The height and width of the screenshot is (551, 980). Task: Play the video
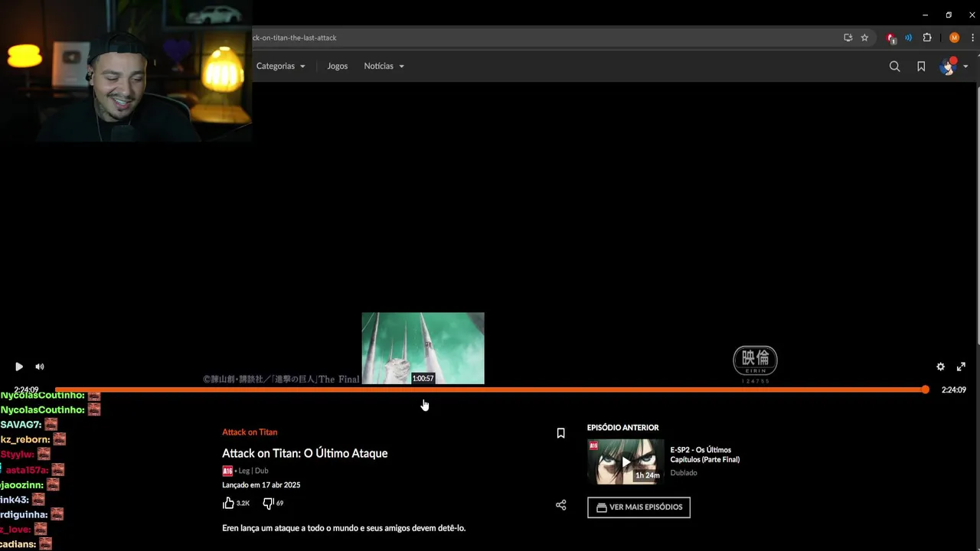(x=19, y=367)
